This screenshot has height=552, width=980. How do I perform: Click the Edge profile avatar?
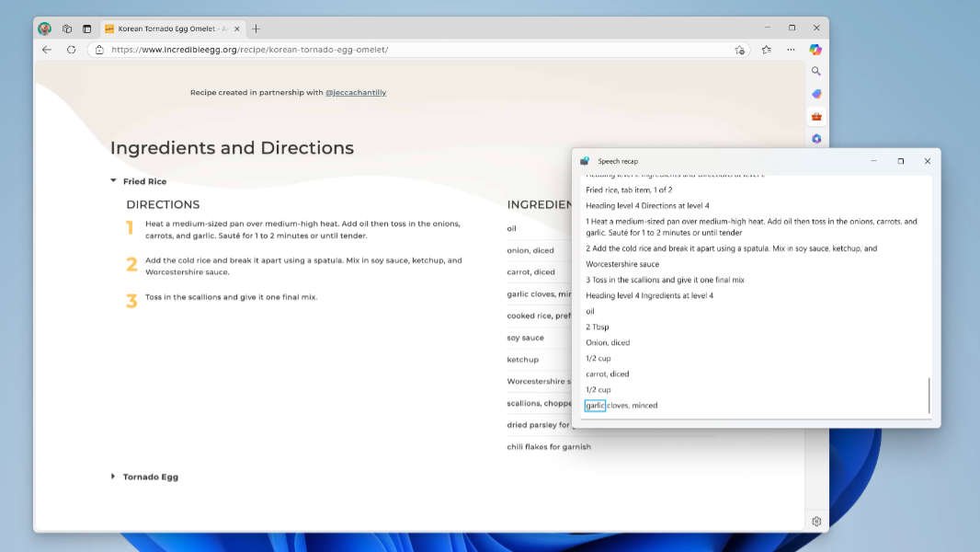tap(44, 29)
